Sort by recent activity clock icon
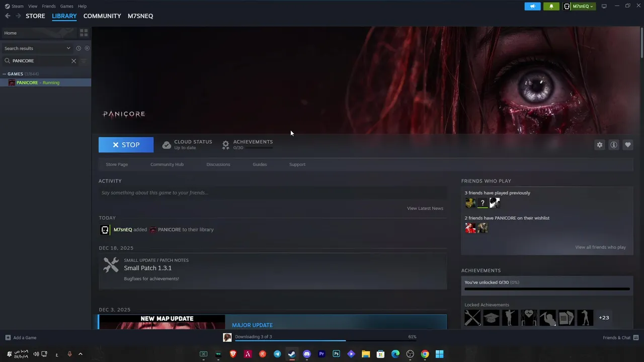Screen dimensions: 644x362 (78, 48)
